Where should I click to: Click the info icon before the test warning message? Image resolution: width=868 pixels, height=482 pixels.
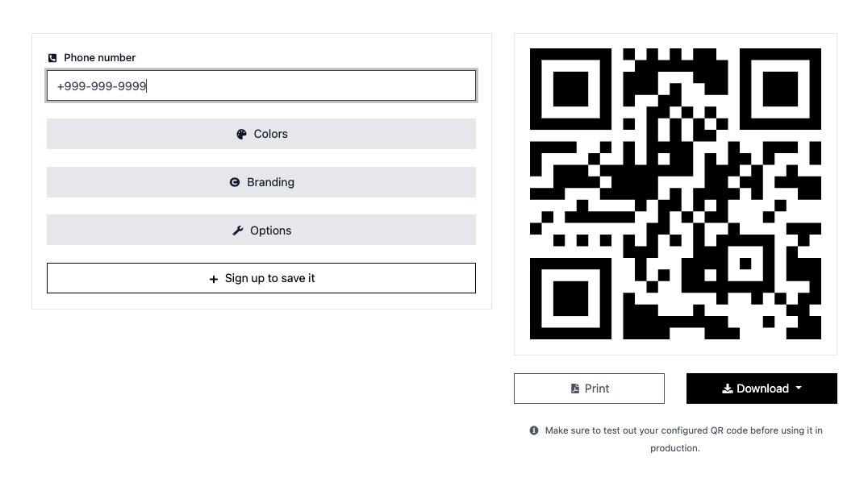tap(533, 430)
